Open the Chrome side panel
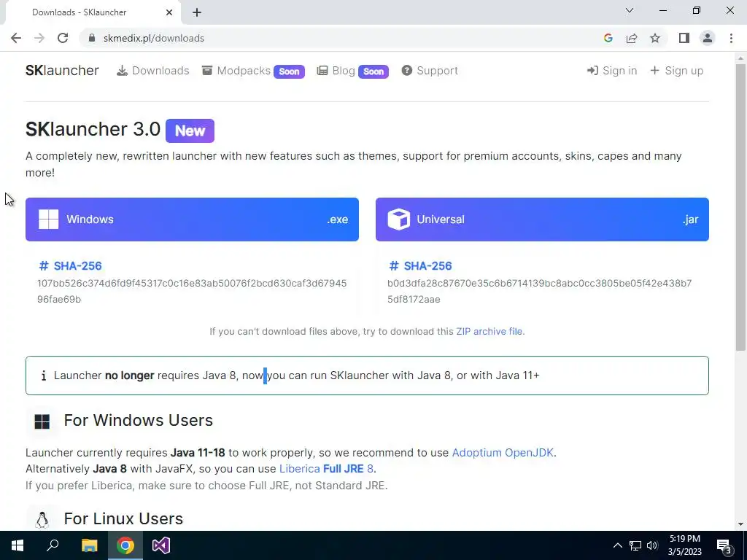 tap(684, 38)
